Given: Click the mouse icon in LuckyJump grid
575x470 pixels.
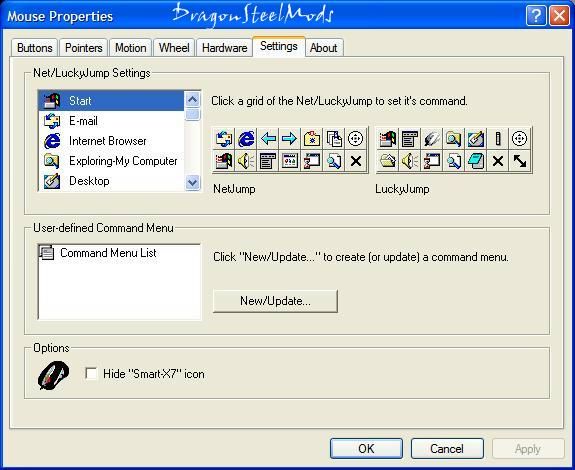Looking at the screenshot, I should 432,139.
